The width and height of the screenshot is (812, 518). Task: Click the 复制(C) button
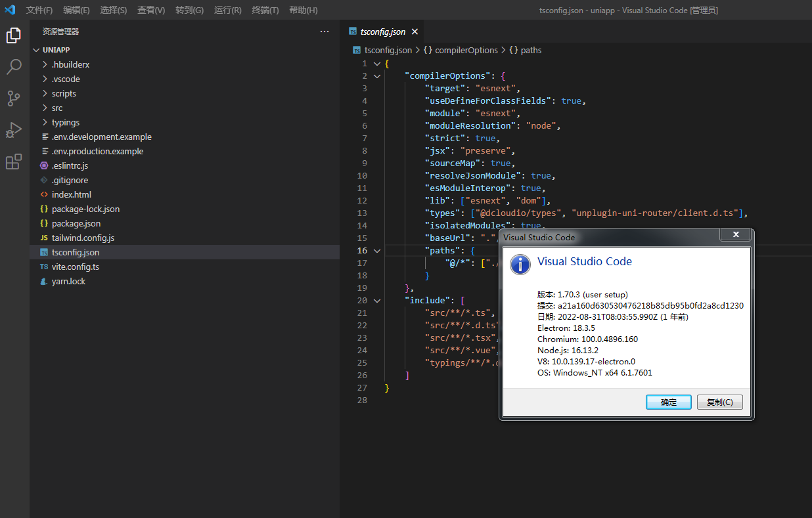(x=719, y=402)
